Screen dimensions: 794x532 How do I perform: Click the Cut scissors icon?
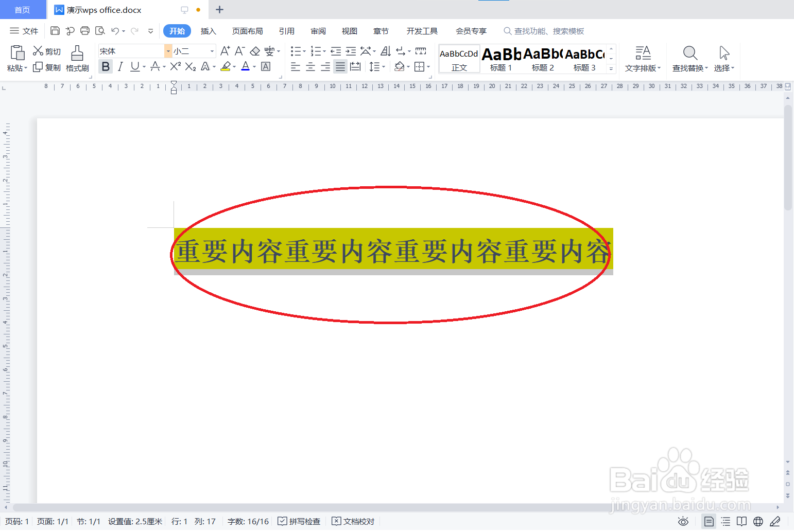tap(37, 50)
